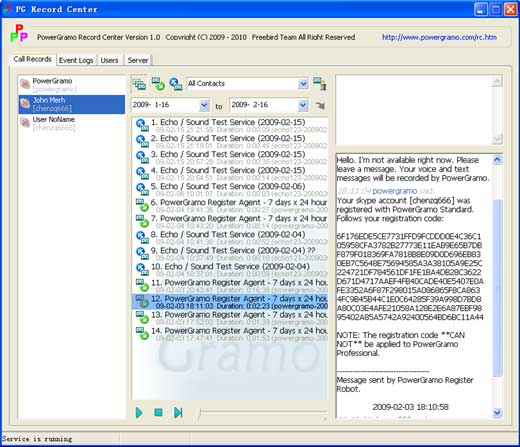Select record 4 Echo / Sound Test Service

230,173
